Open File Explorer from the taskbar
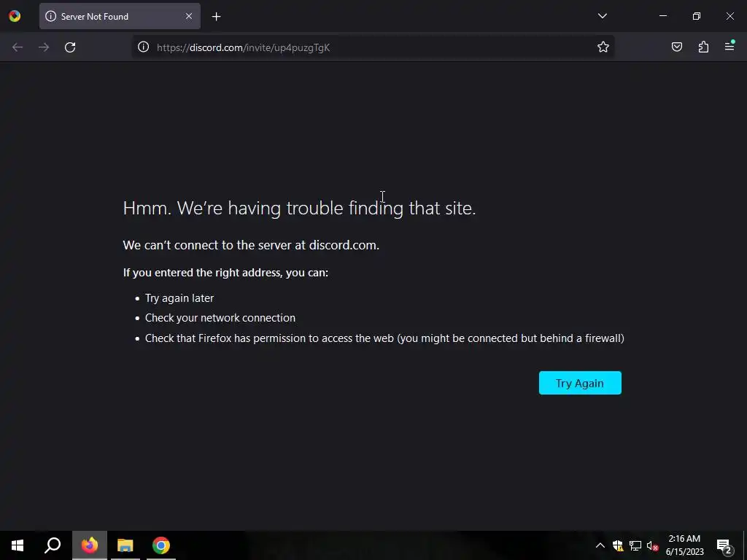This screenshot has height=560, width=747. (125, 545)
